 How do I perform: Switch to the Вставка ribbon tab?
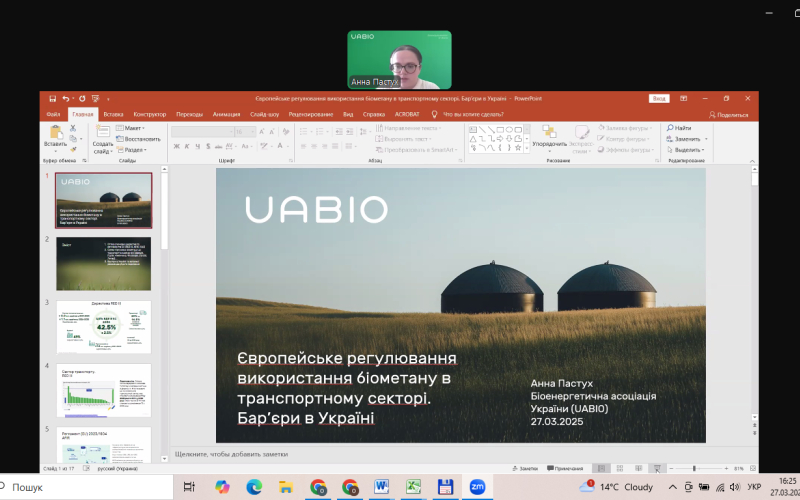coord(113,114)
